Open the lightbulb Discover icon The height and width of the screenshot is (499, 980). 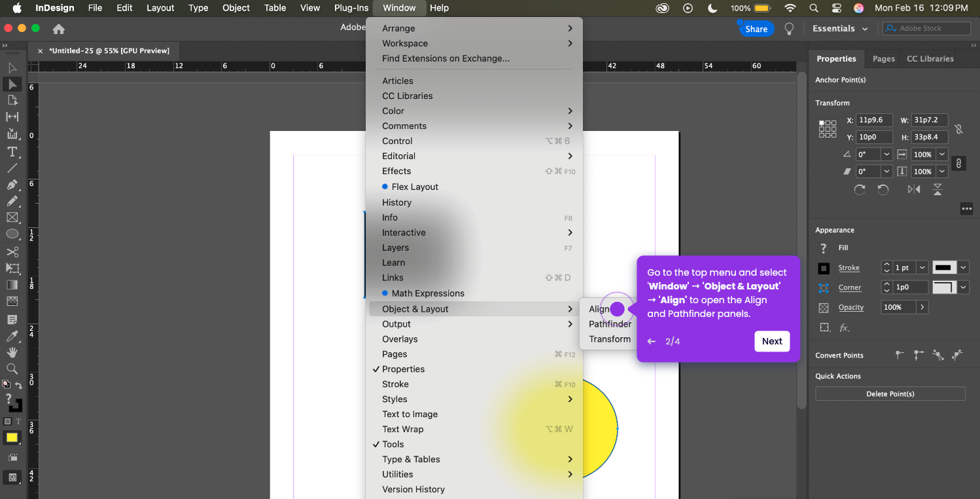[790, 29]
